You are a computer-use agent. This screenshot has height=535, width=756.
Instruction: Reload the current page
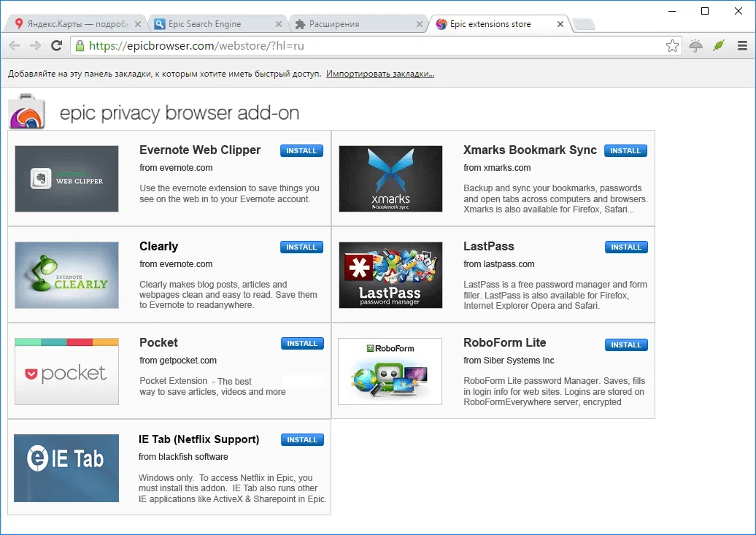pos(56,46)
